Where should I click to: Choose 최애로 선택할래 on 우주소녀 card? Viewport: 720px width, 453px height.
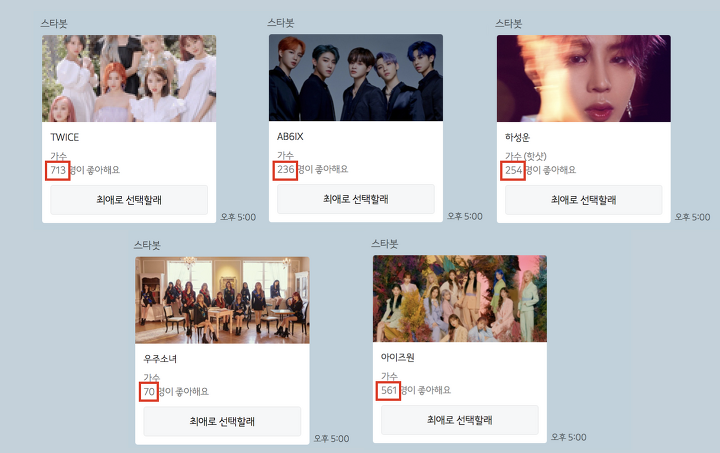pyautogui.click(x=222, y=421)
